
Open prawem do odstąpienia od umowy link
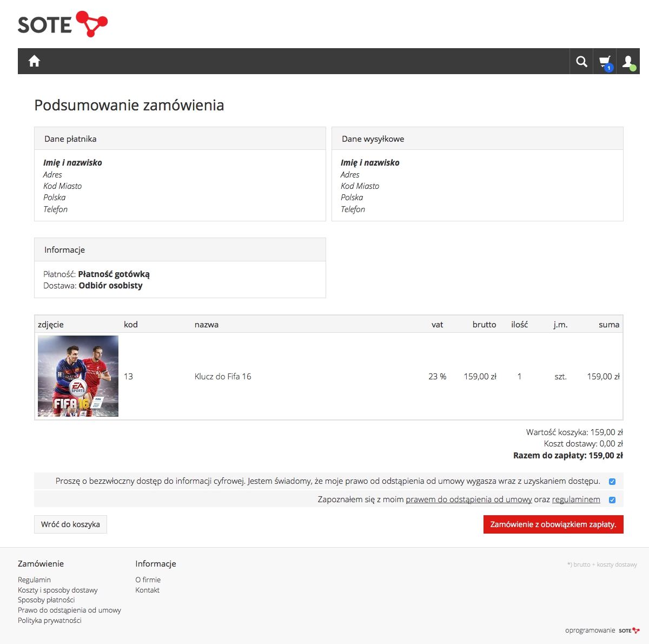click(468, 500)
